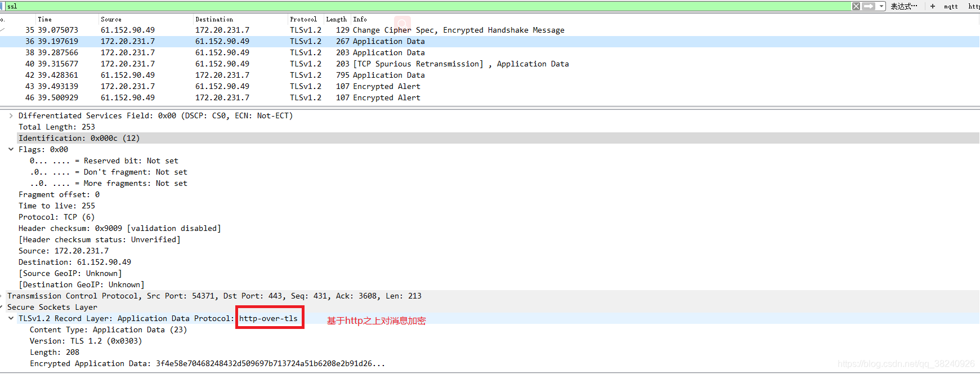Select the Time to live: 255 field
Viewport: 980px width, 374px height.
(x=57, y=206)
